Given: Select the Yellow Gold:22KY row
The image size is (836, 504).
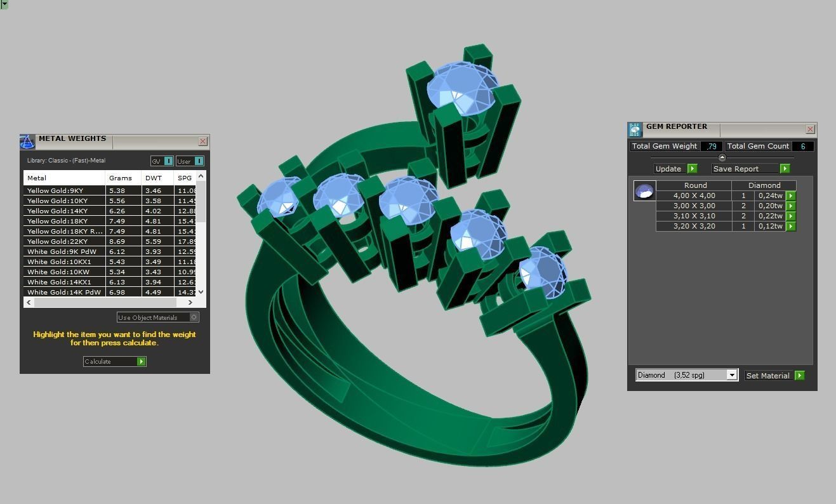Looking at the screenshot, I should coord(110,241).
